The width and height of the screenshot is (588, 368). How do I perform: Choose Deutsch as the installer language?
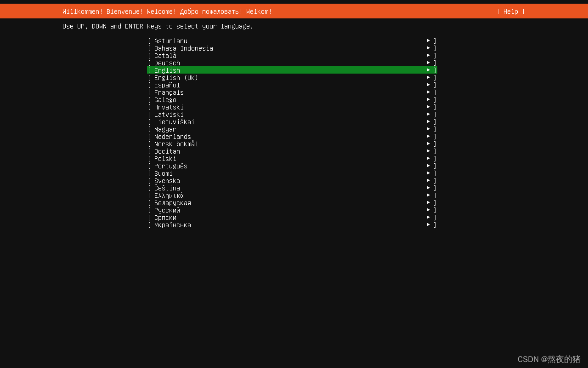[292, 63]
